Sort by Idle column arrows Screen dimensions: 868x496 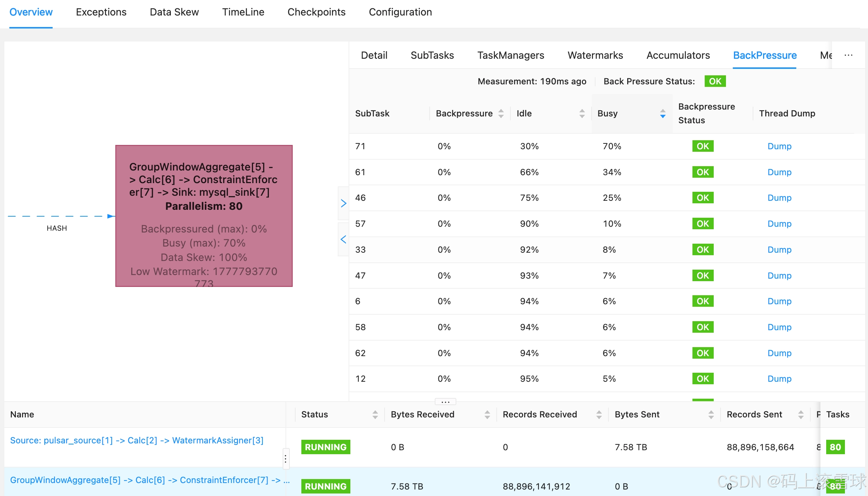coord(582,114)
